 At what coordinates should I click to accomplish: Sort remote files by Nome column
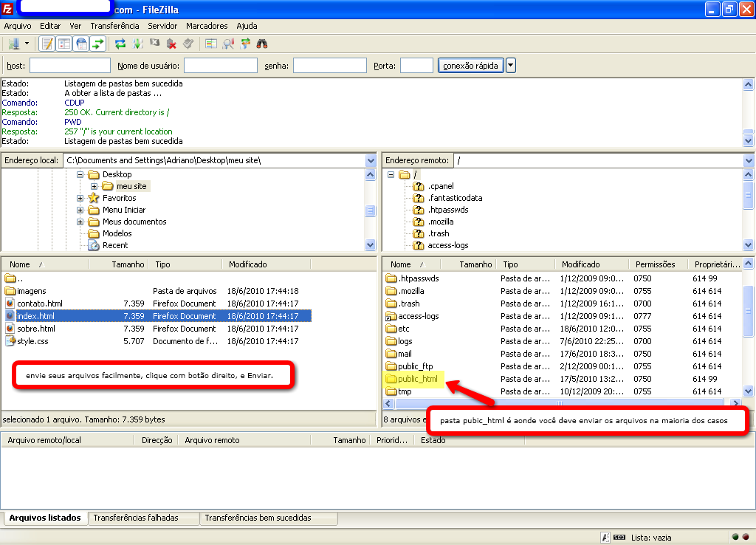tap(412, 264)
